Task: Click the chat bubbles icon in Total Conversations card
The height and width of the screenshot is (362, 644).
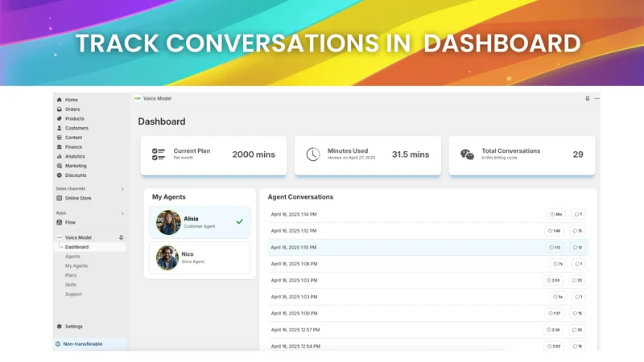Action: click(x=468, y=154)
